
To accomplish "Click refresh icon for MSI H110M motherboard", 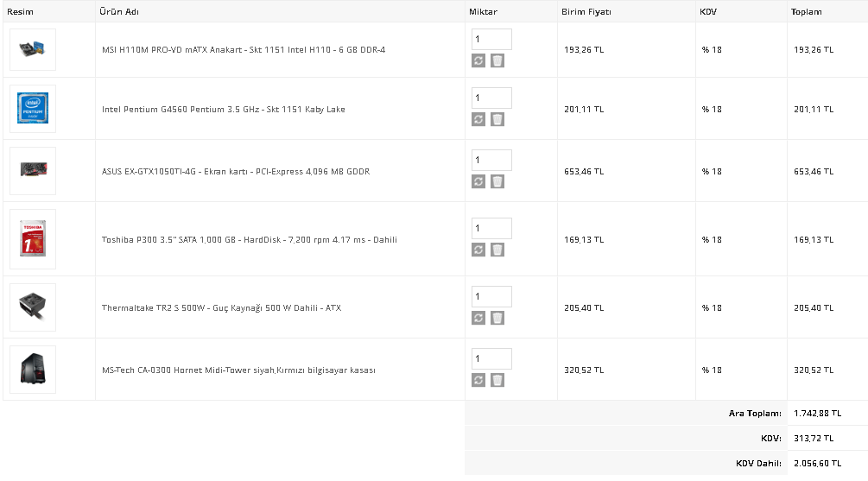I will tap(478, 60).
